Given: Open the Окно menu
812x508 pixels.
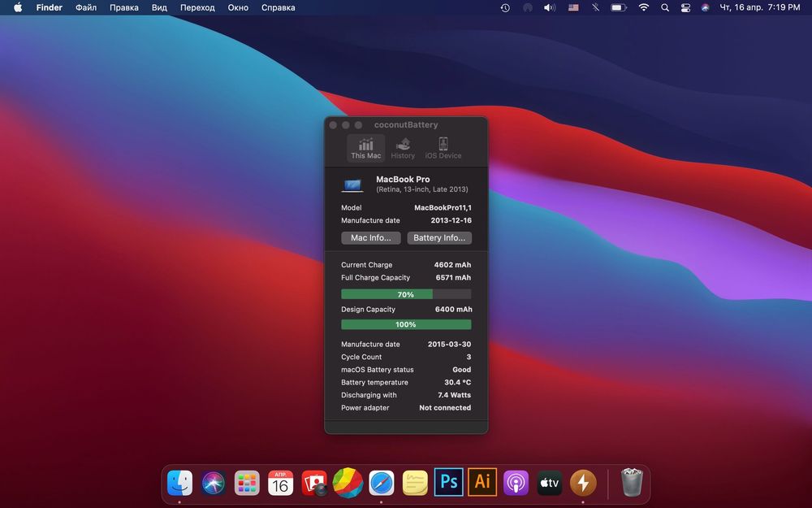Looking at the screenshot, I should point(238,7).
